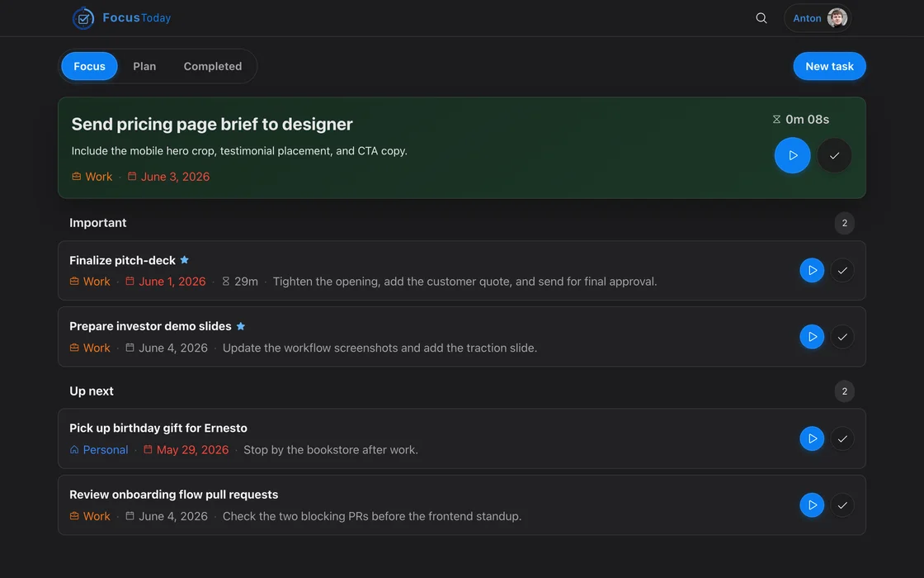Start timer for Send pricing page brief
Image resolution: width=924 pixels, height=578 pixels.
pyautogui.click(x=792, y=155)
